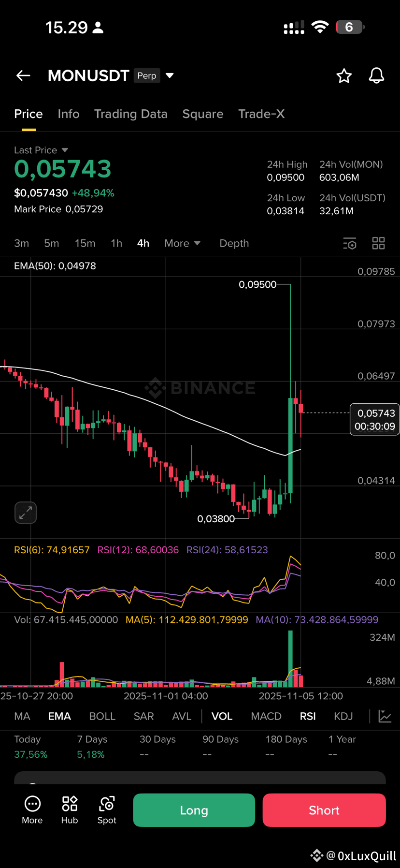Switch to the Info tab
This screenshot has height=868, width=400.
[69, 114]
